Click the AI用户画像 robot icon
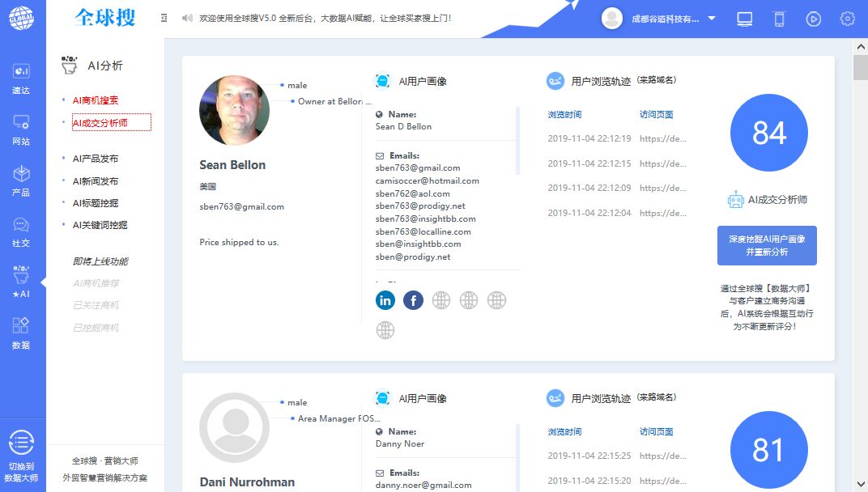Image resolution: width=868 pixels, height=492 pixels. 382,80
